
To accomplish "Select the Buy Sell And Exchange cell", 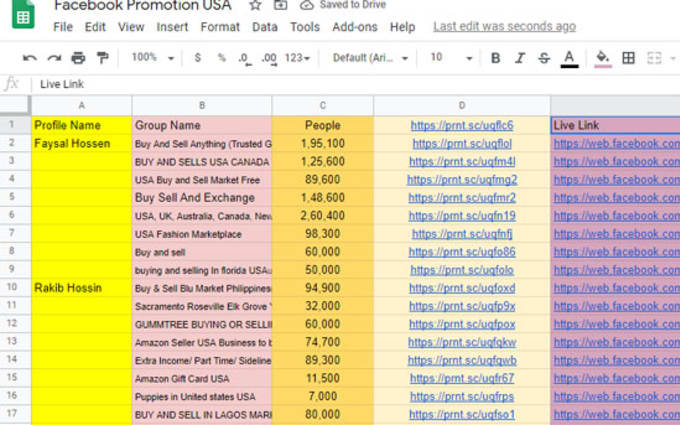I will point(202,198).
